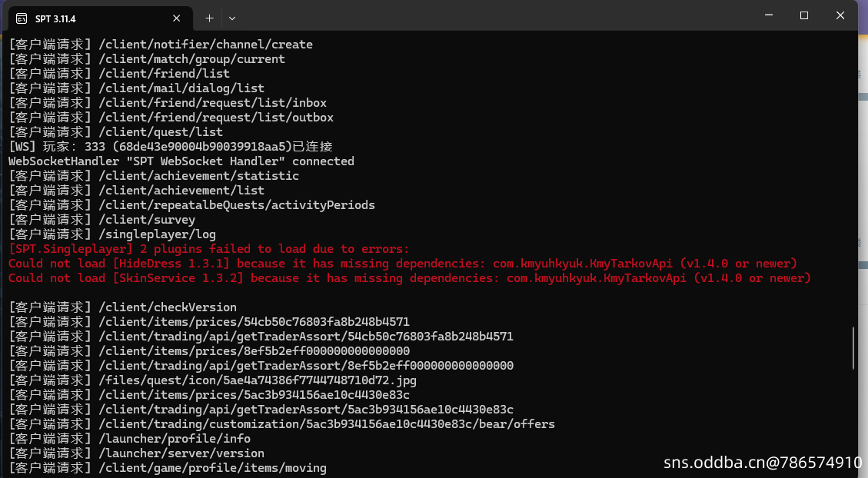Screen dimensions: 868x478
Task: Click the SkinService 1.3.2 error line
Action: point(409,278)
